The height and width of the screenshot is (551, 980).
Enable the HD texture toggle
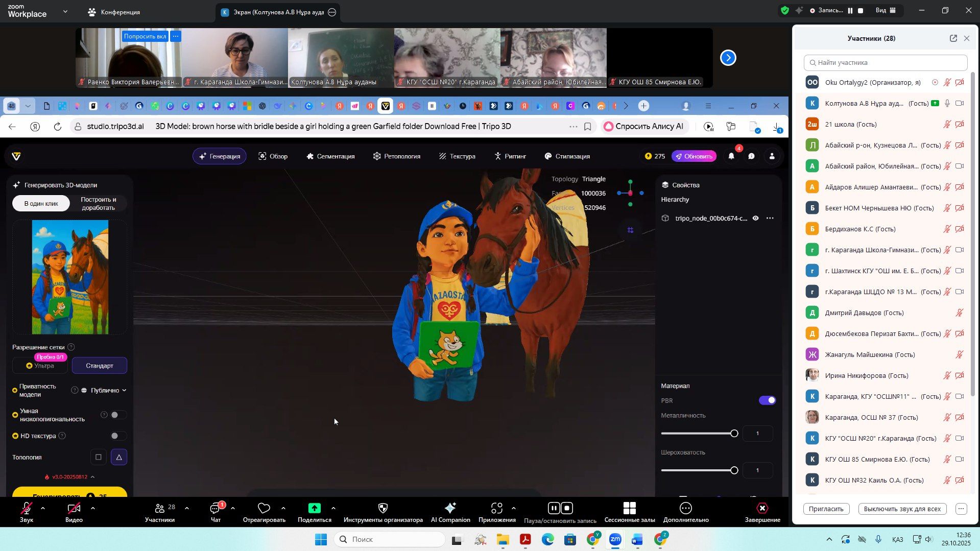[x=118, y=436]
